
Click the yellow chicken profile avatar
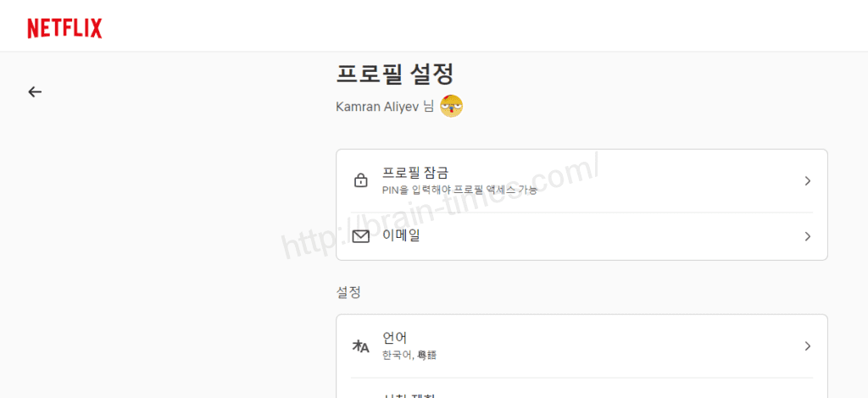point(451,106)
